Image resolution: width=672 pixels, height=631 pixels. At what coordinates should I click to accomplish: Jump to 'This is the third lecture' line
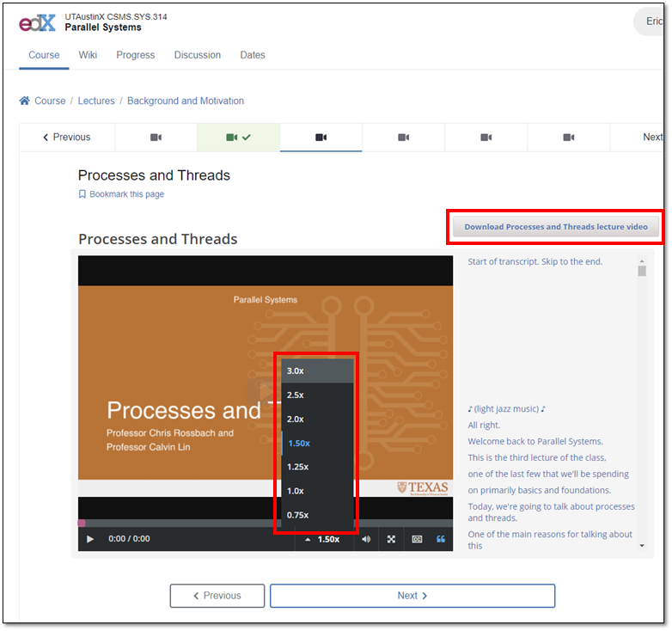[537, 457]
